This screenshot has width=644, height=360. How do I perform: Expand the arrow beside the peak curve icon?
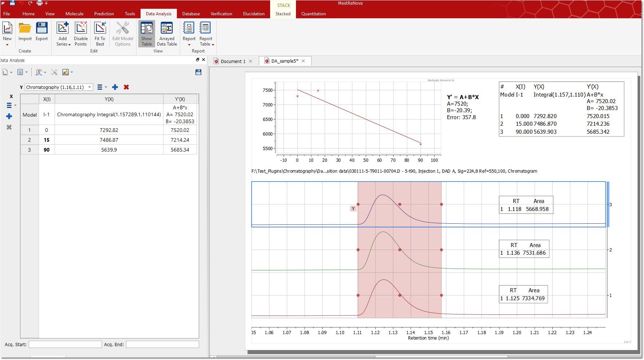tap(45, 72)
